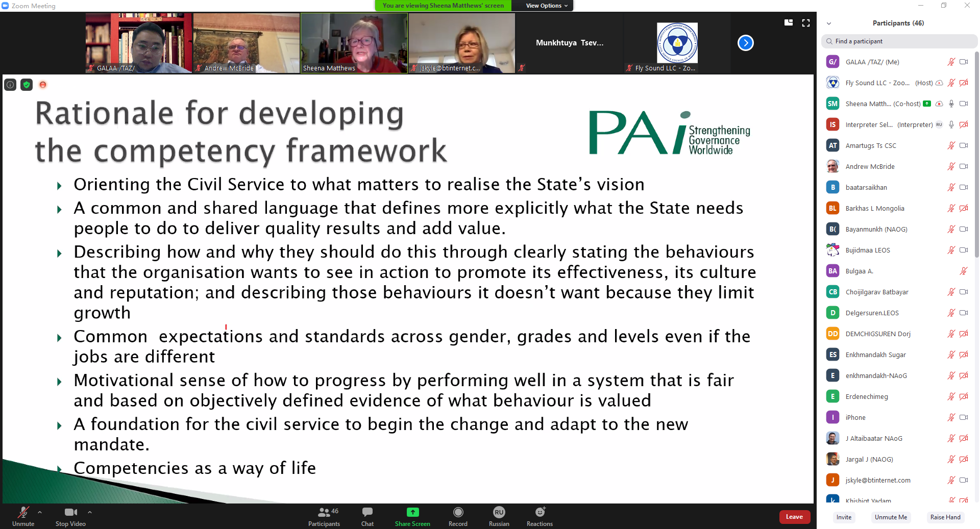Select Munkhtuya Tsev video tile
This screenshot has width=980, height=529.
pos(570,43)
